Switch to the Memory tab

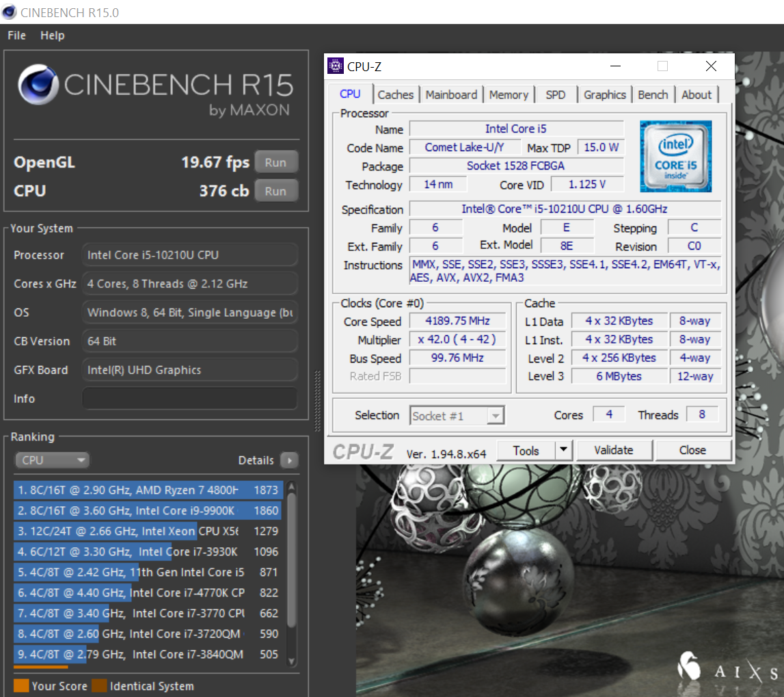(509, 94)
